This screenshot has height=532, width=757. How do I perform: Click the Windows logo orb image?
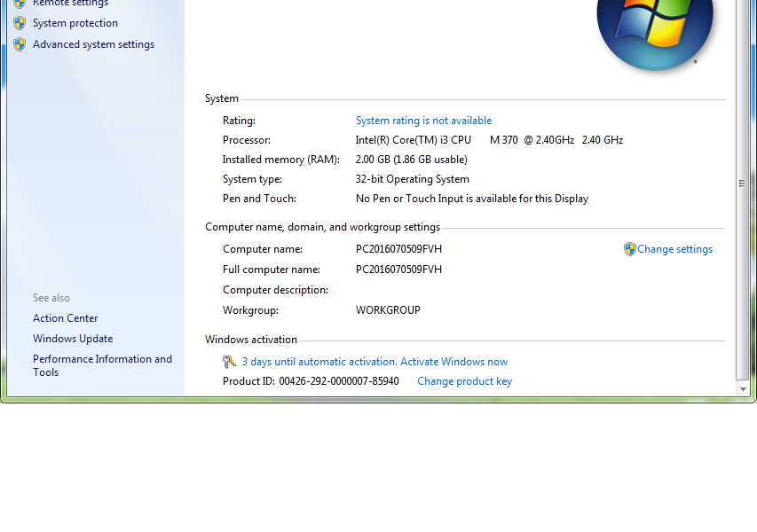click(x=655, y=34)
